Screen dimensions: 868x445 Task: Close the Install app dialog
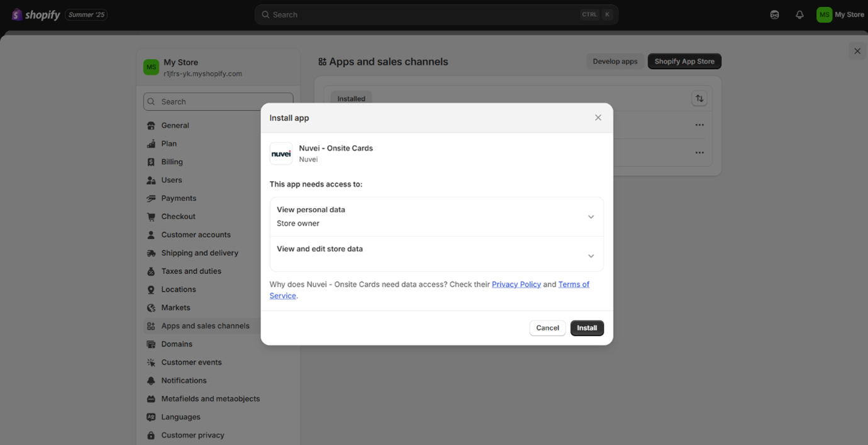[x=598, y=118]
